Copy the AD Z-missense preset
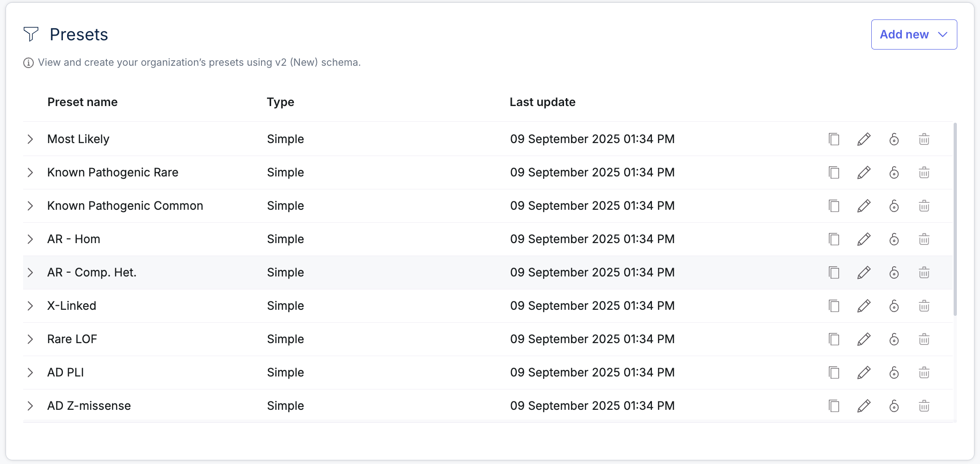 834,406
